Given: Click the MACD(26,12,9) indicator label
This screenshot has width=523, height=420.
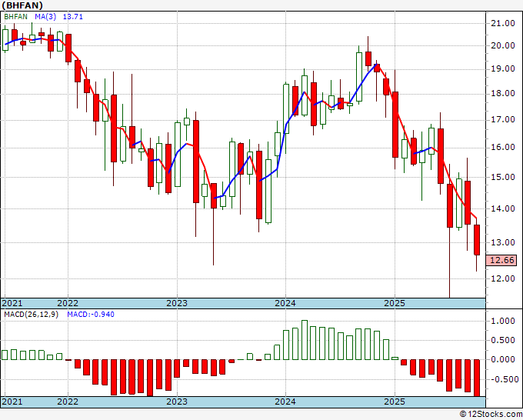Looking at the screenshot, I should (x=31, y=315).
